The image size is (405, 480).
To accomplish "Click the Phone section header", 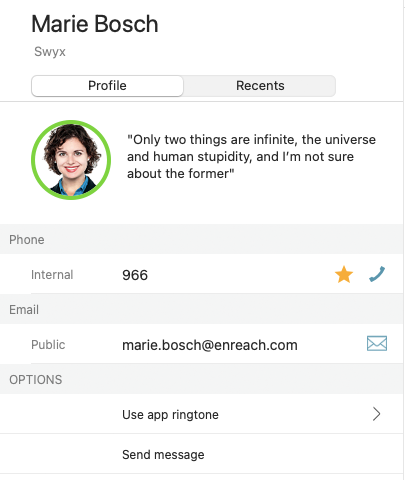I will (x=27, y=240).
